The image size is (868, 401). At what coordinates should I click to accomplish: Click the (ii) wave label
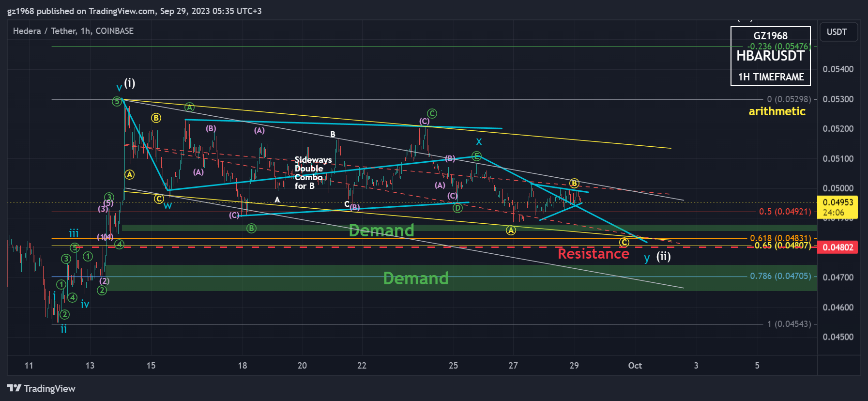[x=664, y=256]
